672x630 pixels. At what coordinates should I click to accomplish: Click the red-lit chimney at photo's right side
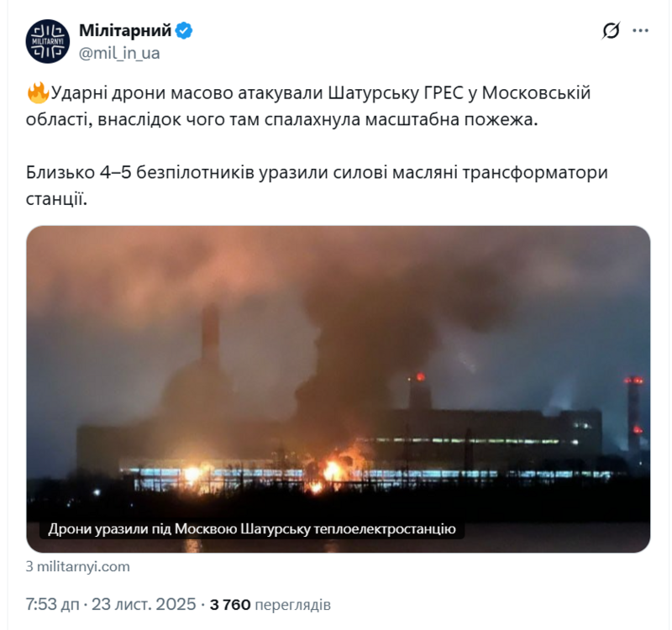[x=633, y=413]
